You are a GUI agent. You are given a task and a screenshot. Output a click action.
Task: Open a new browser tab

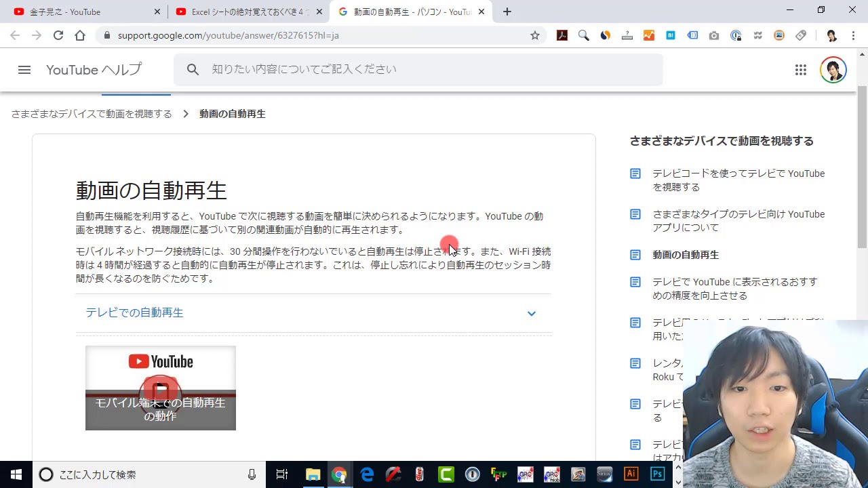click(x=507, y=12)
